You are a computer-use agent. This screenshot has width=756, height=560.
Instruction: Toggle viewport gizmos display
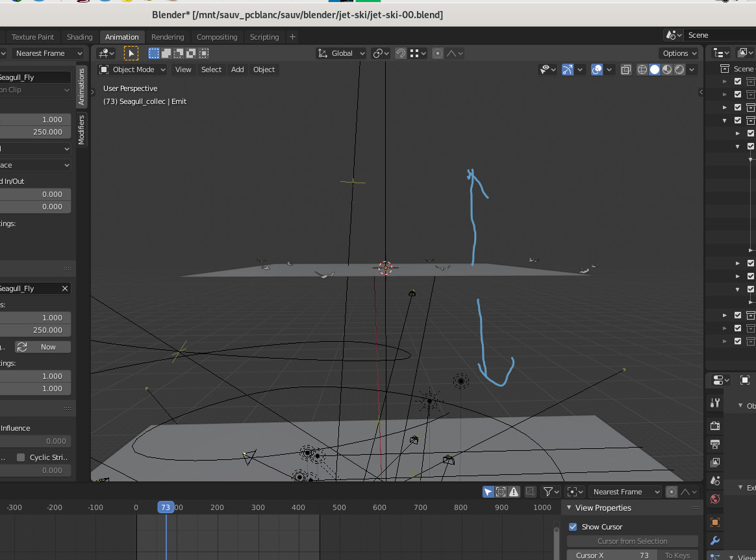(568, 70)
